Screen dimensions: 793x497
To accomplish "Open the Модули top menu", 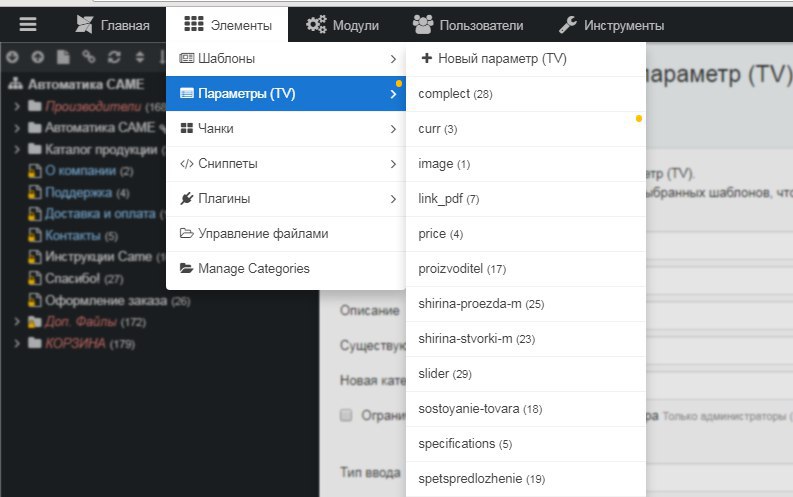I will coord(343,25).
